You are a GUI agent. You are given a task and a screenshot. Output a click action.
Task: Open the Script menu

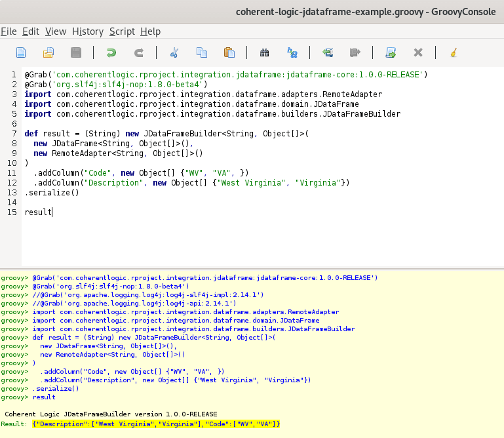pyautogui.click(x=122, y=31)
